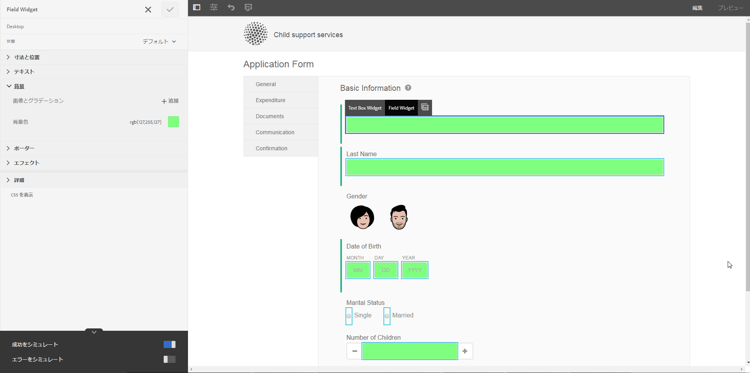Open the デフォルト state dropdown

point(159,42)
